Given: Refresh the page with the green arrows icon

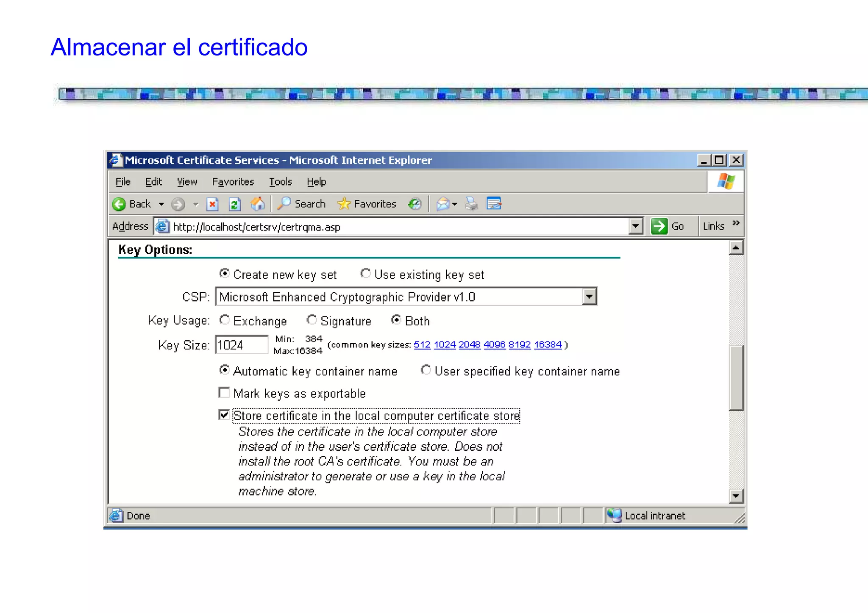Looking at the screenshot, I should 234,205.
